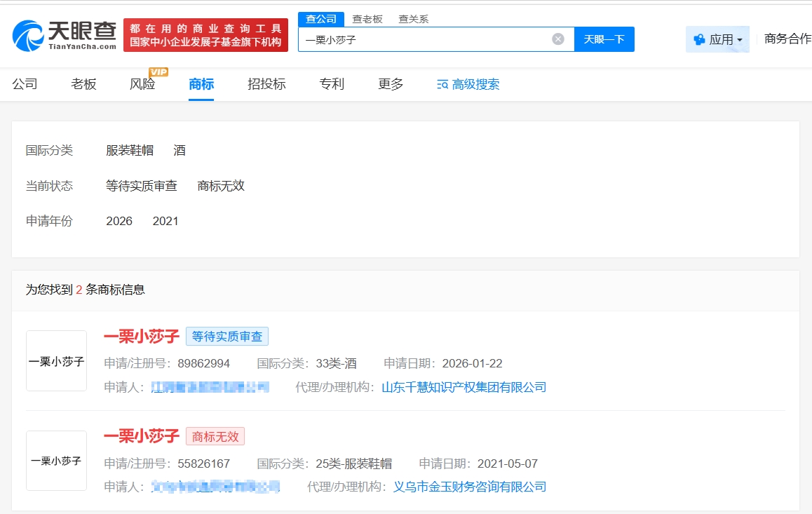
Task: Go to the 公司 results tab
Action: [x=25, y=84]
